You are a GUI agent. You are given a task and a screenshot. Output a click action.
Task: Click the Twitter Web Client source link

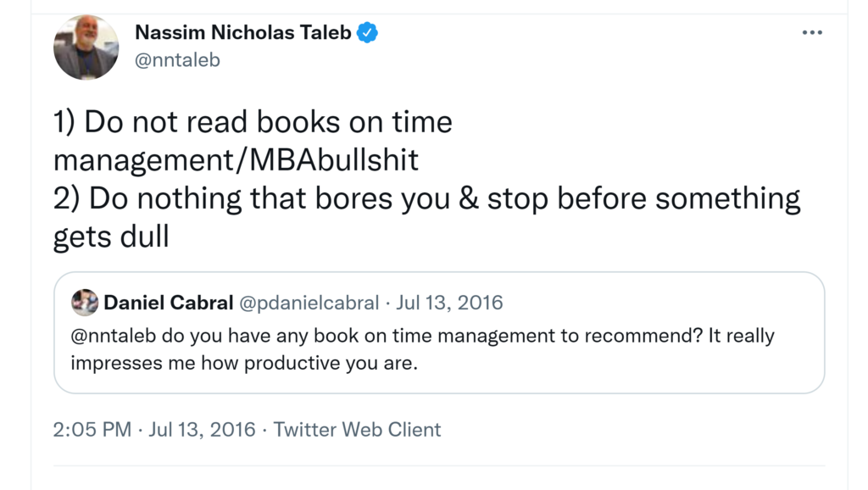tap(357, 430)
